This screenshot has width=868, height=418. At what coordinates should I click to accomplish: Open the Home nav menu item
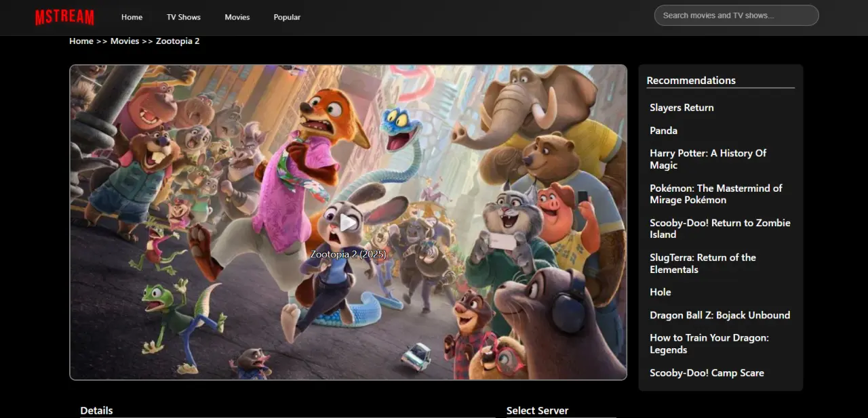click(132, 17)
